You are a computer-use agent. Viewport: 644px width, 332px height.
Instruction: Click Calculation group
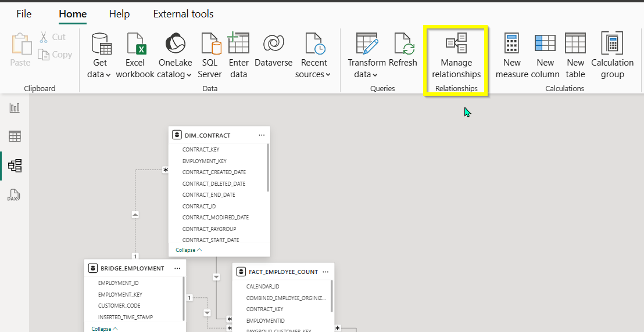tap(613, 56)
